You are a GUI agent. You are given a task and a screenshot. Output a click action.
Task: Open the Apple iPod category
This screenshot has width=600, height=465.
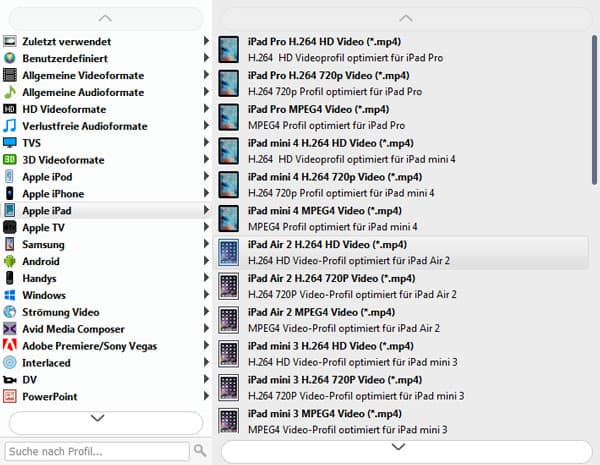tap(106, 177)
